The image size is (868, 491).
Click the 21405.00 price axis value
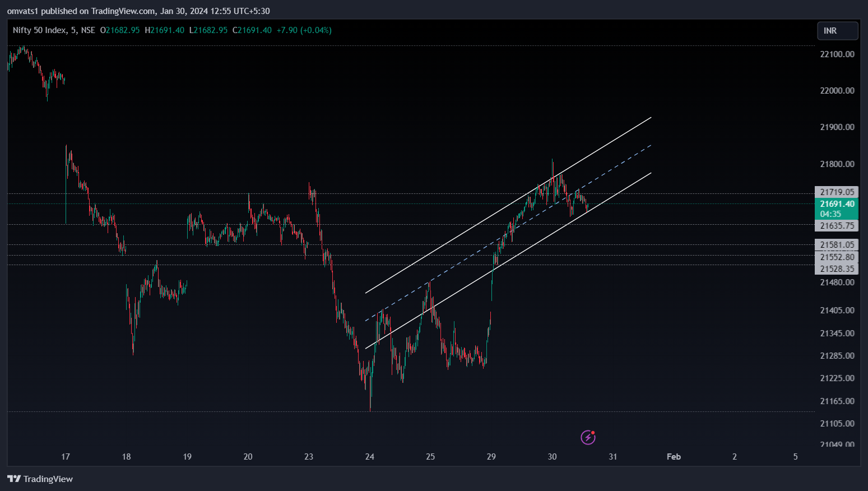[x=837, y=311]
